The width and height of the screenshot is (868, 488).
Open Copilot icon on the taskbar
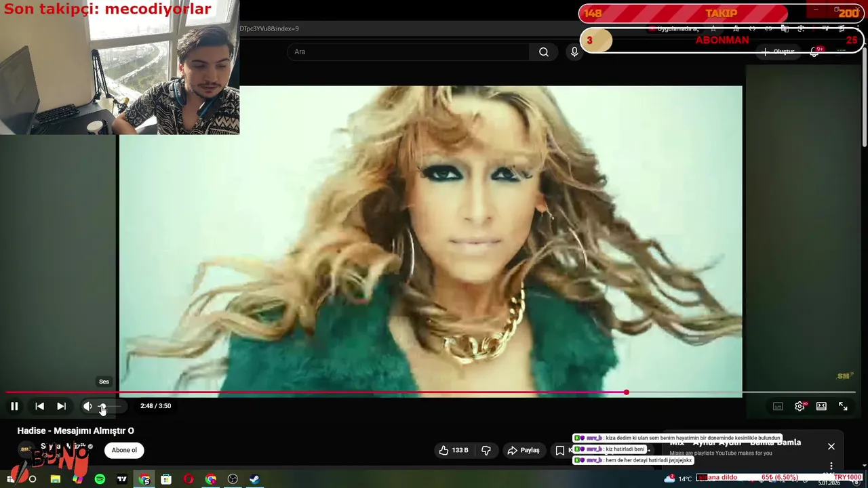[78, 479]
